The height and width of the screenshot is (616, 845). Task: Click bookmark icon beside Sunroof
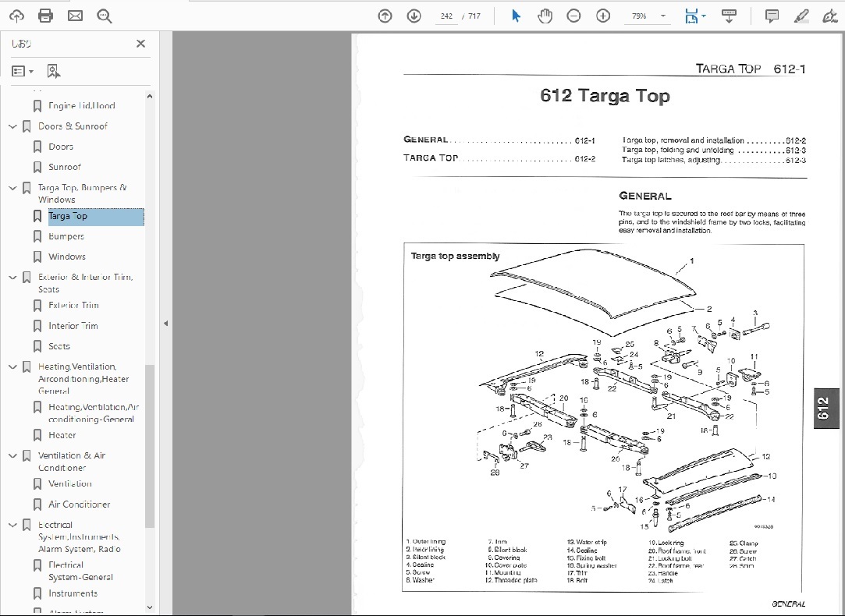[x=37, y=167]
